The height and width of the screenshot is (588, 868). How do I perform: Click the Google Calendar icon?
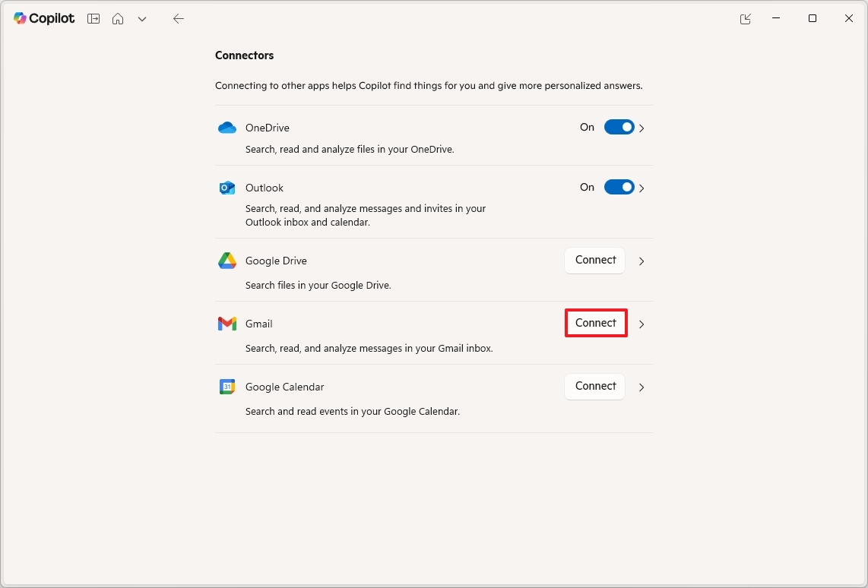click(x=227, y=387)
